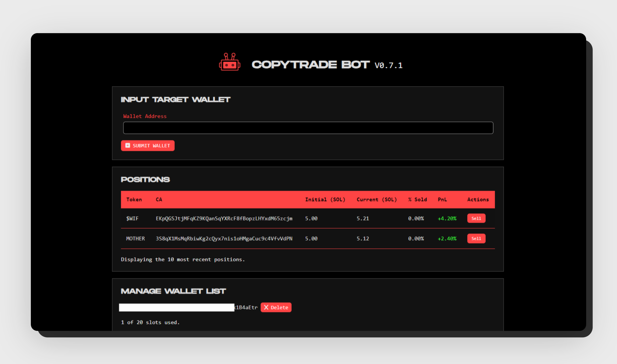Submit the wallet with SUBMIT WALLET button

[148, 145]
